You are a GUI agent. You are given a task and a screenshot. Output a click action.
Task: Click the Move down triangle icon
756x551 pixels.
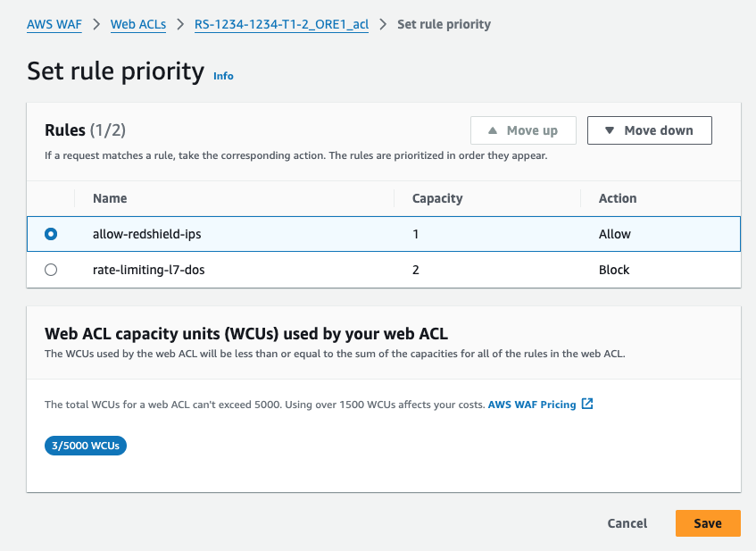tap(610, 130)
